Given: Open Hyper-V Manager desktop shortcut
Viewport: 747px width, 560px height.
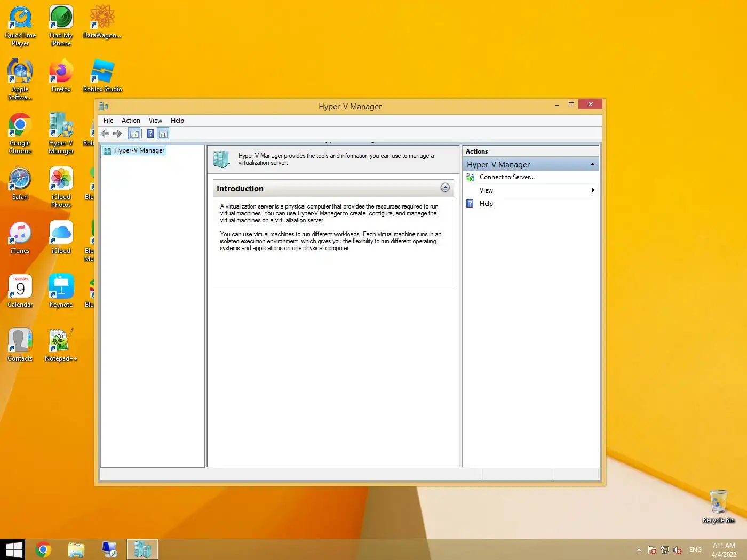Looking at the screenshot, I should click(x=61, y=134).
